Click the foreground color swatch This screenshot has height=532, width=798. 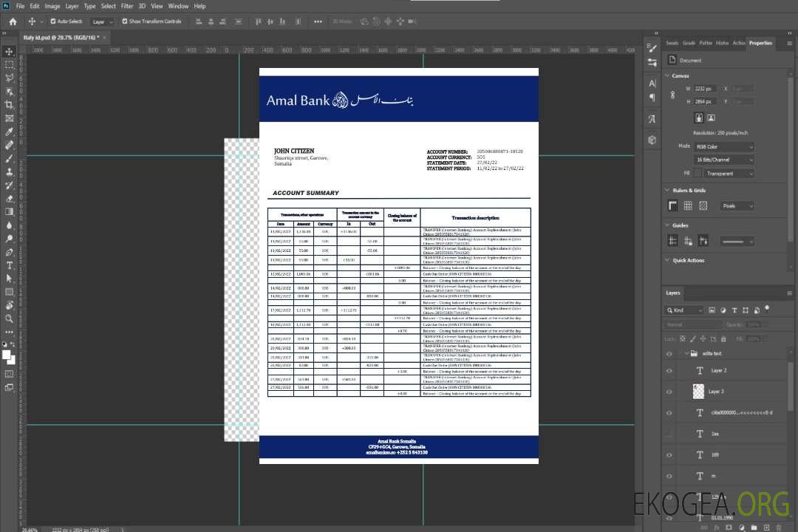pyautogui.click(x=7, y=355)
